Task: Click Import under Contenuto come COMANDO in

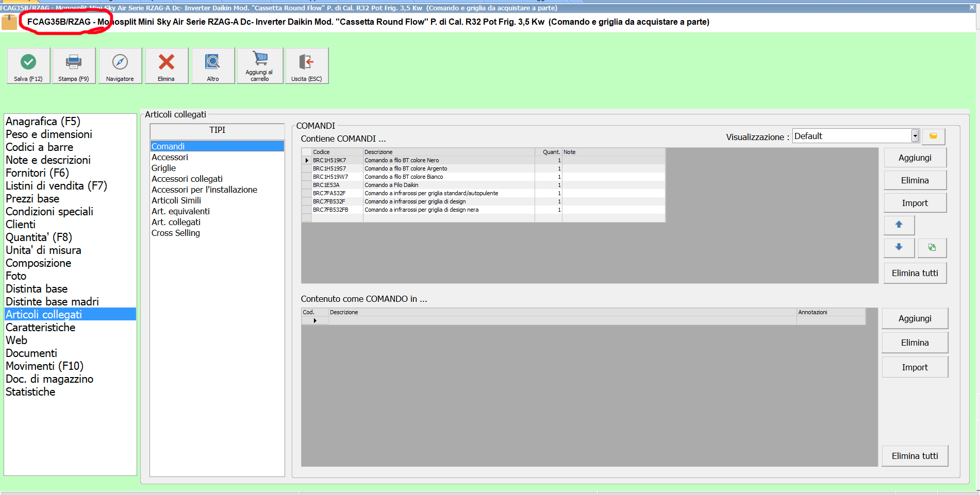Action: coord(915,367)
